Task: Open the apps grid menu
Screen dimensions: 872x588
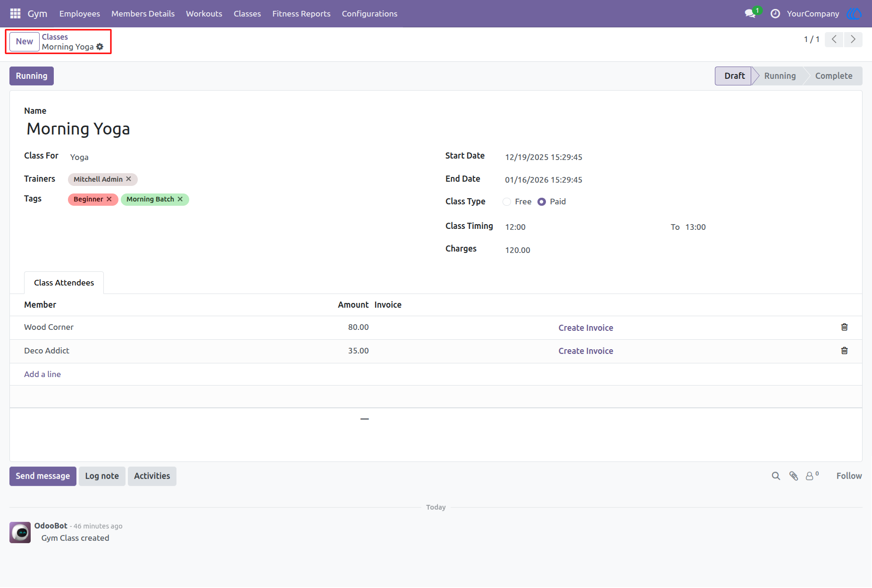Action: [15, 14]
